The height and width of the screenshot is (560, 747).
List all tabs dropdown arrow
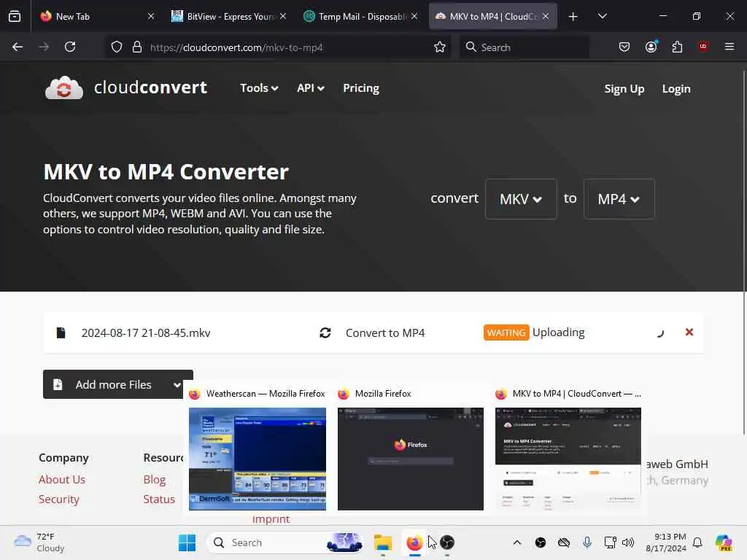pos(602,16)
